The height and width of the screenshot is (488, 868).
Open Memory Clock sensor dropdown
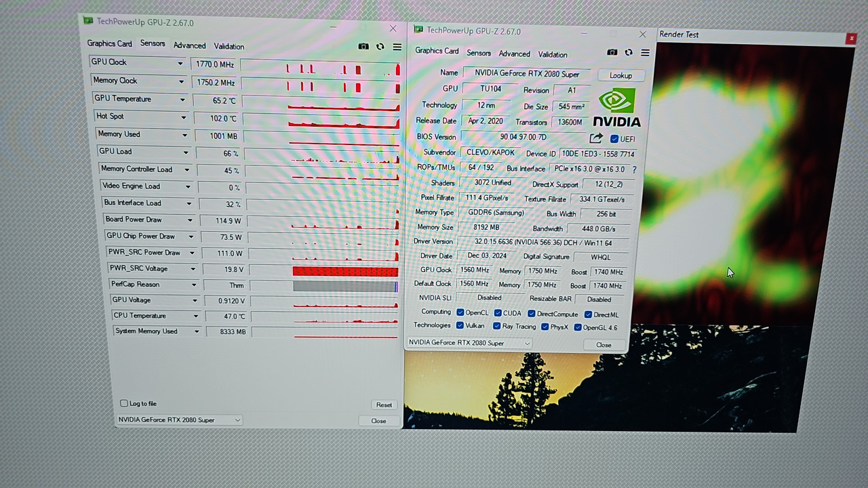(181, 81)
